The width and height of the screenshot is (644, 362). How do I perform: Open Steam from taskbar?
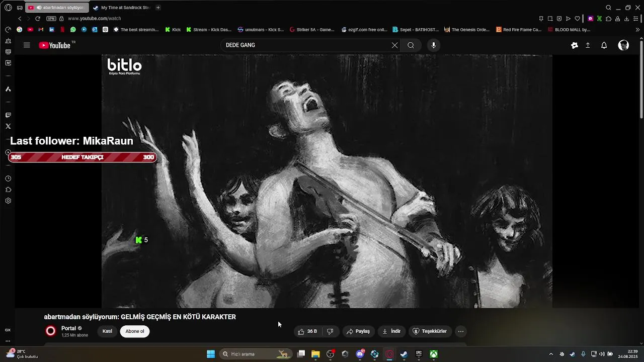(x=404, y=354)
